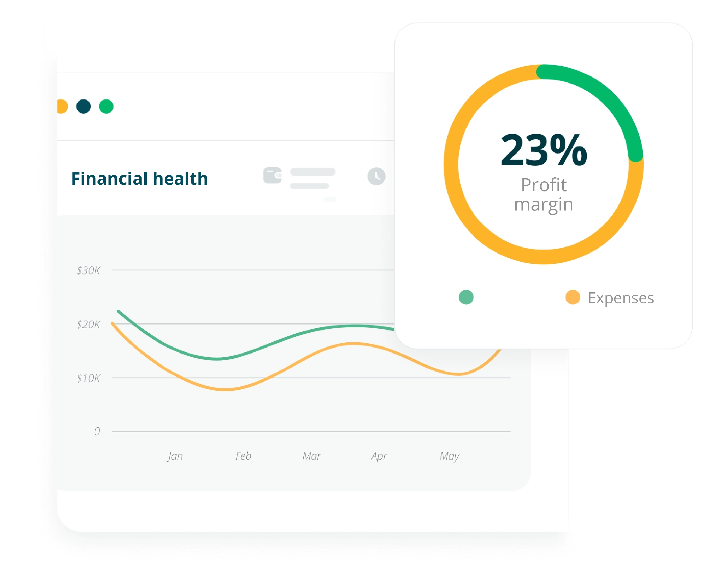The width and height of the screenshot is (728, 572).
Task: Click the green legend dot under the donut
Action: (x=466, y=297)
